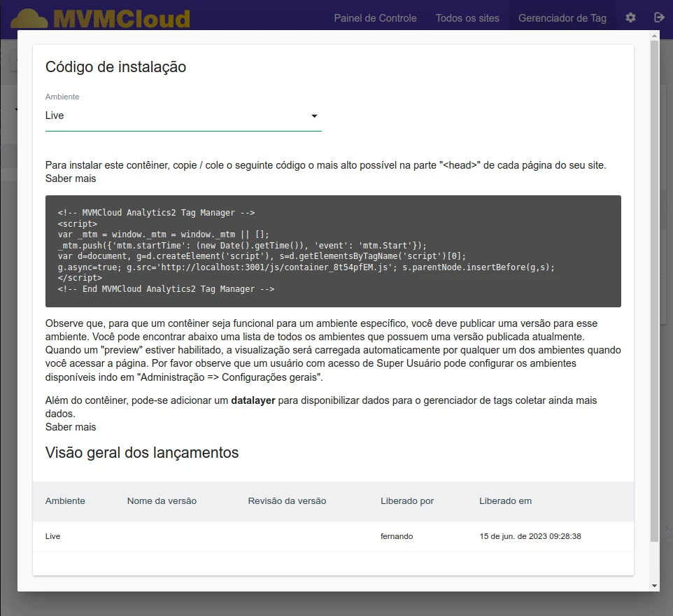Viewport: 673px width, 616px height.
Task: Open the Gerenciador de Tag menu
Action: 562,18
